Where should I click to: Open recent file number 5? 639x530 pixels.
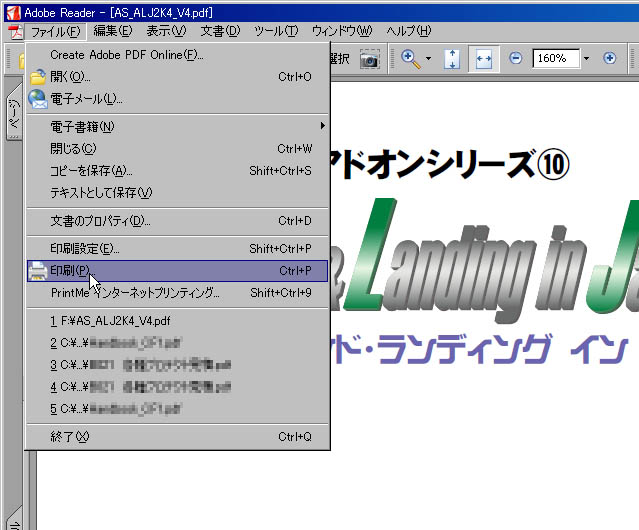point(177,409)
